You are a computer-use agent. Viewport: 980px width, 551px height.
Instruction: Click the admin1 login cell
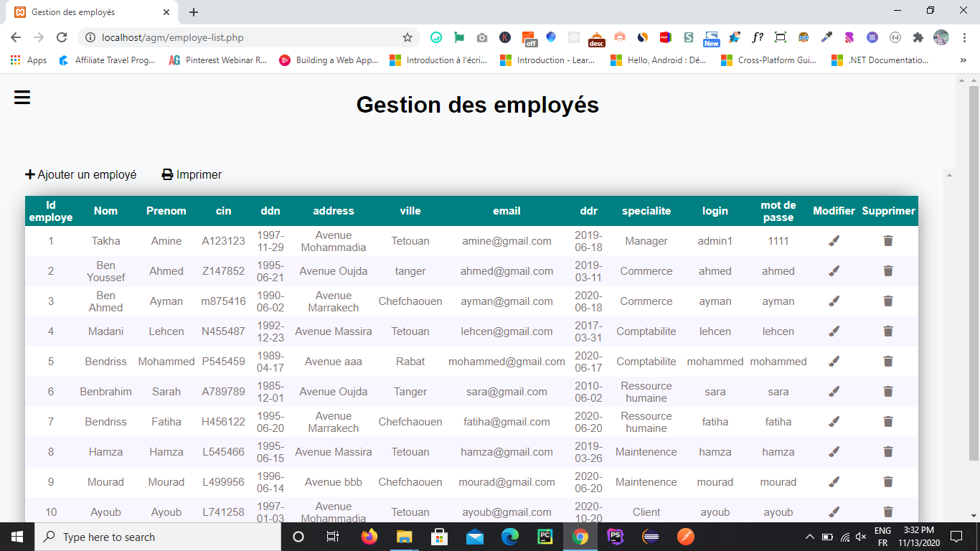715,241
